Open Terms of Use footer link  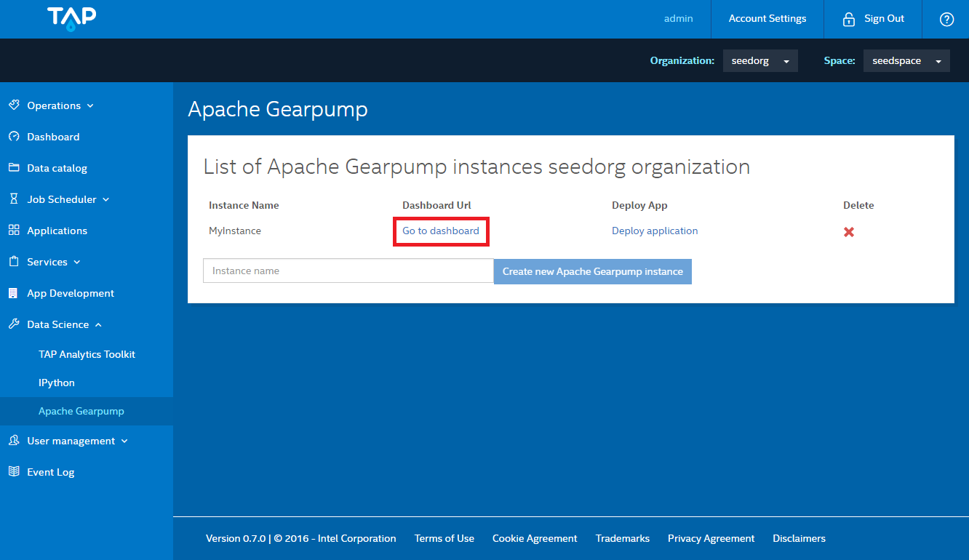pyautogui.click(x=444, y=539)
